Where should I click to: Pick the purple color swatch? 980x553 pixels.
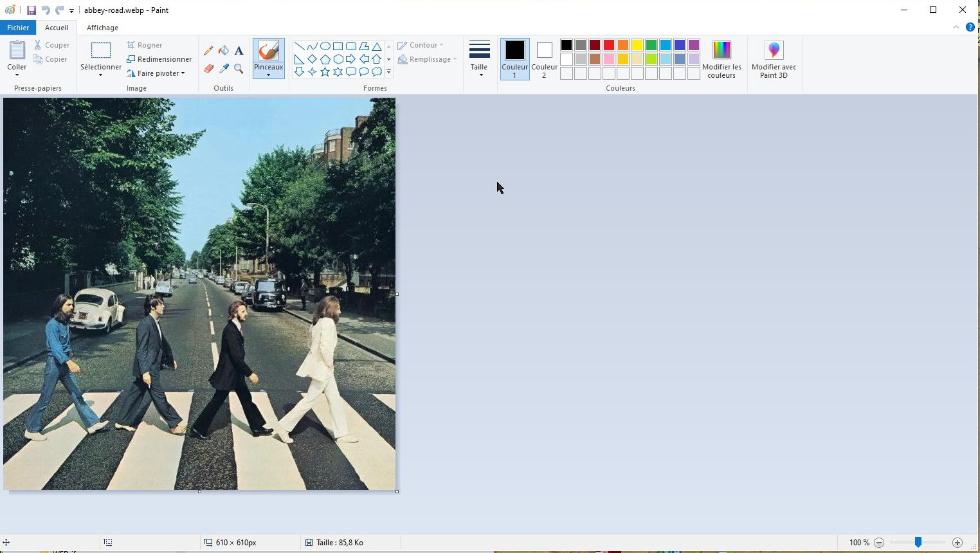click(x=694, y=45)
